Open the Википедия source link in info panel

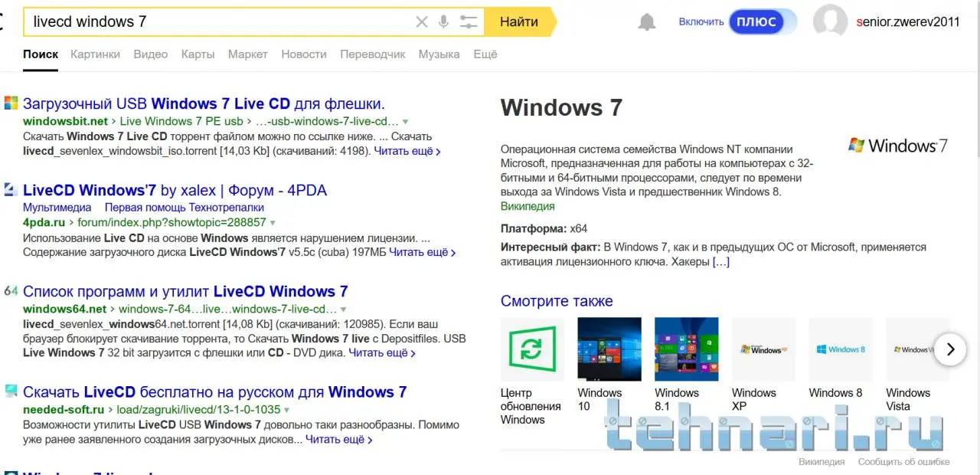528,206
